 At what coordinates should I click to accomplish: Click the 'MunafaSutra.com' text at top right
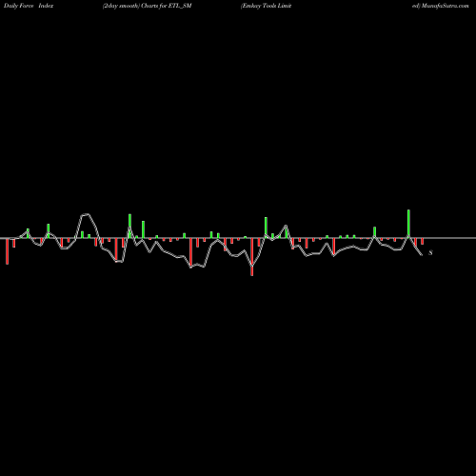pos(446,6)
